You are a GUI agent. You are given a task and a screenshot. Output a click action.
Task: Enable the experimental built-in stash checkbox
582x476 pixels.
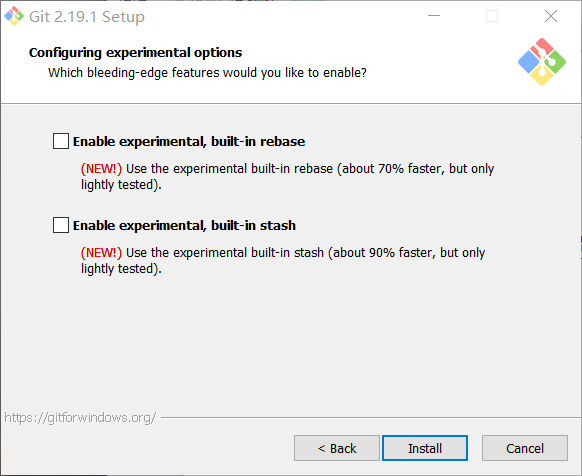pyautogui.click(x=61, y=225)
